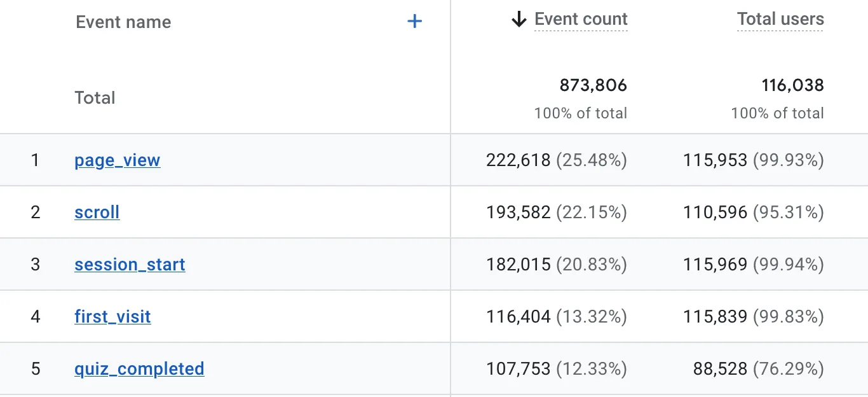Select the quiz_completed event count 107,753 cell
This screenshot has width=868, height=397.
[556, 369]
